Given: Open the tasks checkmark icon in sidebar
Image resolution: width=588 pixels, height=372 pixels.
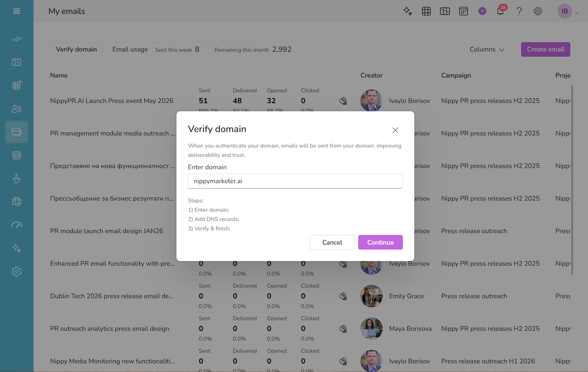Looking at the screenshot, I should (17, 39).
